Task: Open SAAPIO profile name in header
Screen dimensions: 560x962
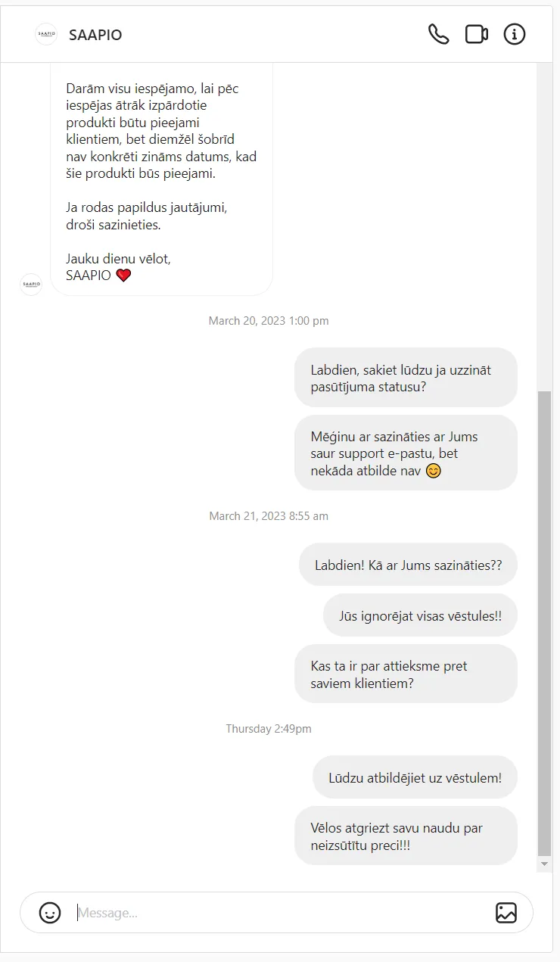Action: pyautogui.click(x=95, y=35)
